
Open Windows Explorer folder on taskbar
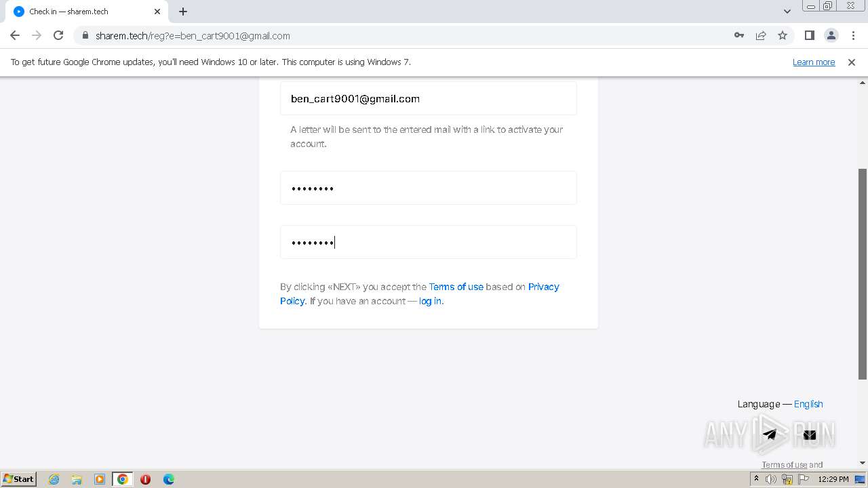click(77, 479)
